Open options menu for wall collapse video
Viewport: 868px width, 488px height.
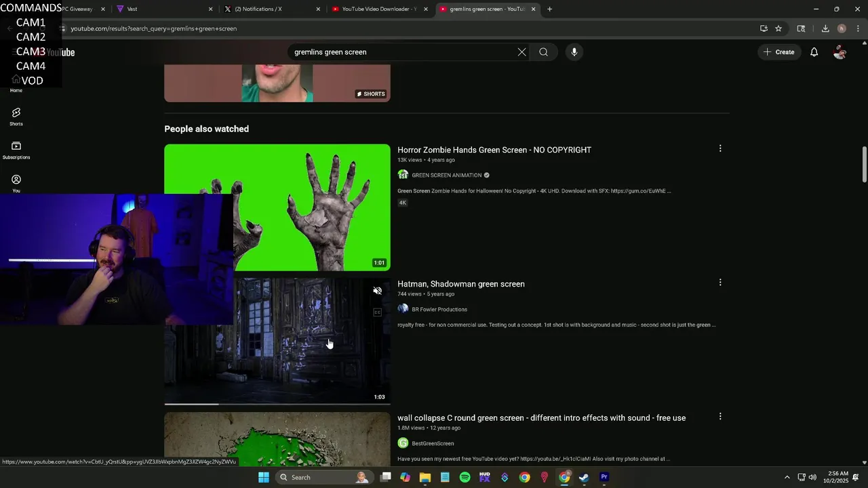720,417
